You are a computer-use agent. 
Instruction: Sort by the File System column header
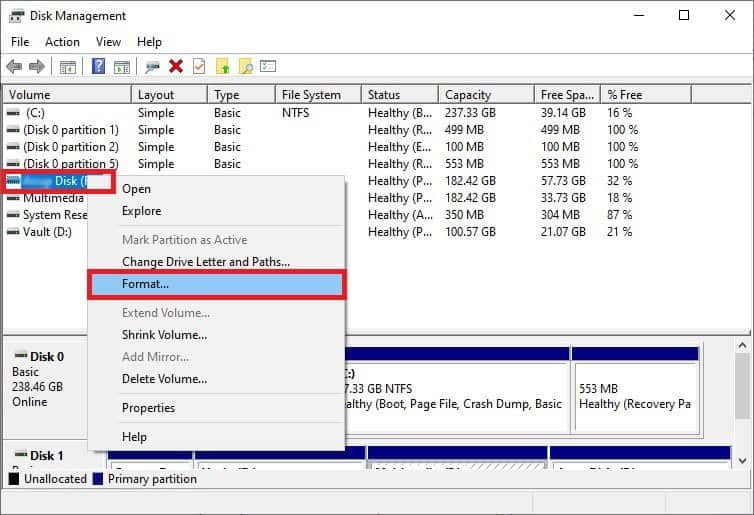pyautogui.click(x=318, y=95)
